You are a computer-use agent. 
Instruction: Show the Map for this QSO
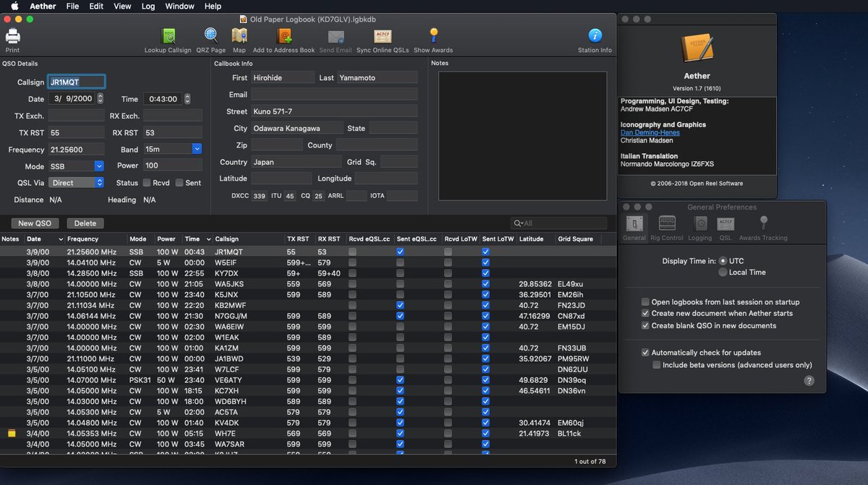[239, 36]
